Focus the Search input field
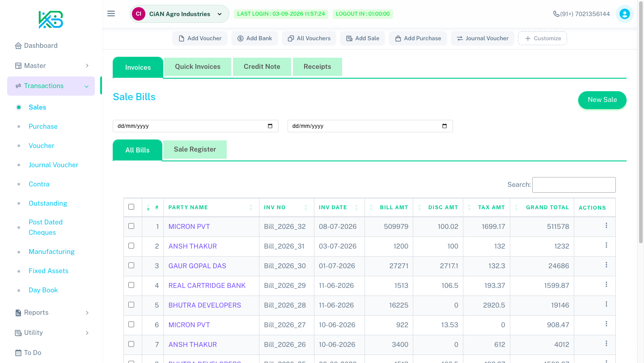Screen dimensions: 644x363 [574, 185]
